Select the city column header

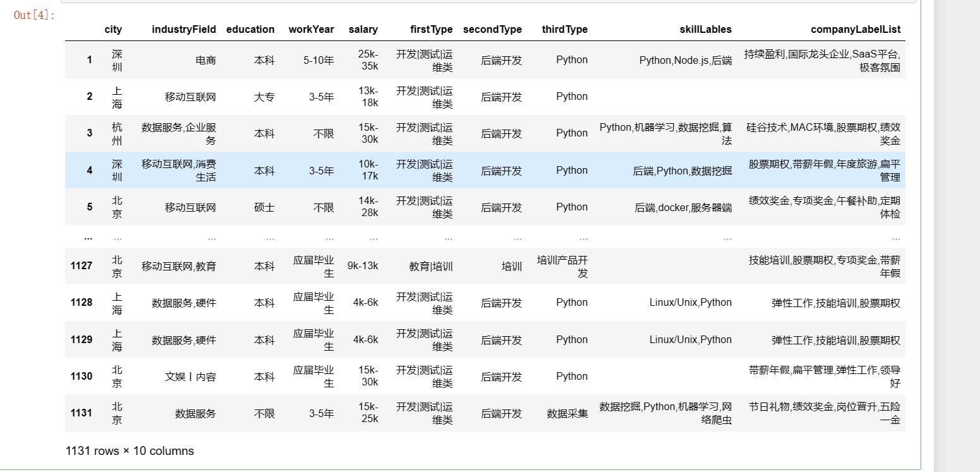click(114, 29)
